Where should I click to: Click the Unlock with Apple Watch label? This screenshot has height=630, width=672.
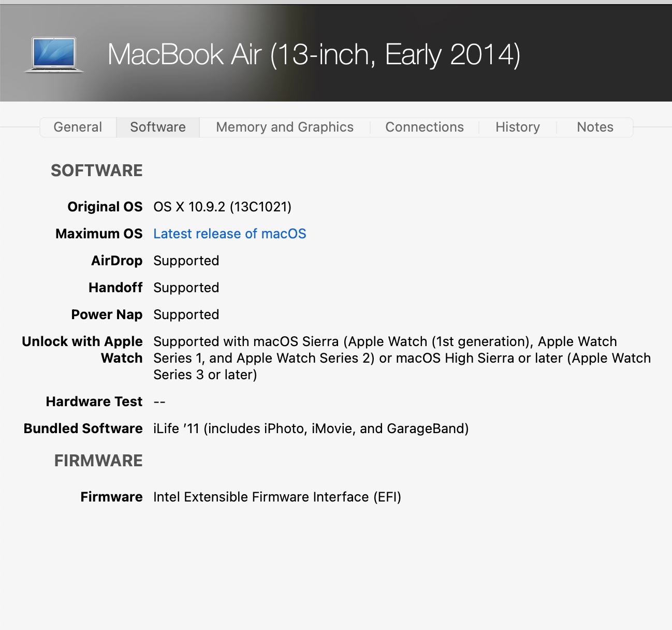tap(82, 350)
